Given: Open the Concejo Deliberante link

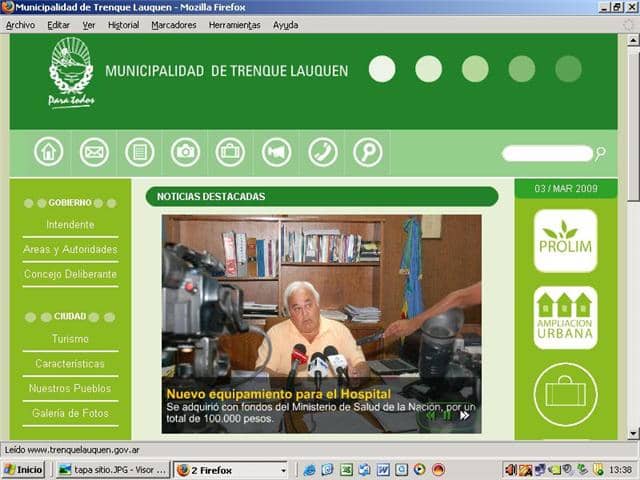Looking at the screenshot, I should tap(70, 274).
